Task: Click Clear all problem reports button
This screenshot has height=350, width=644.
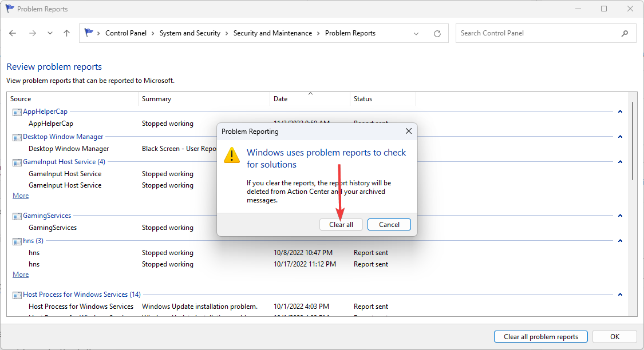Action: point(541,337)
